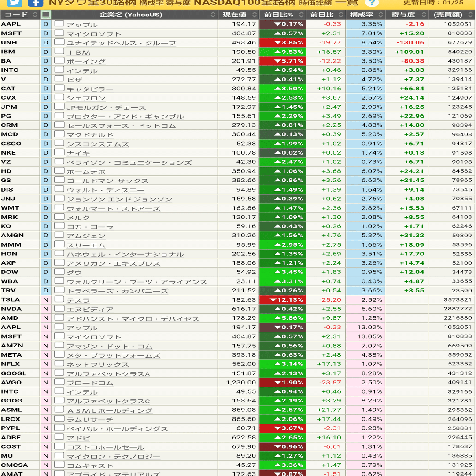Click the monitor icon in the table header
Viewport: 476px width, 476px height.
(46, 15)
